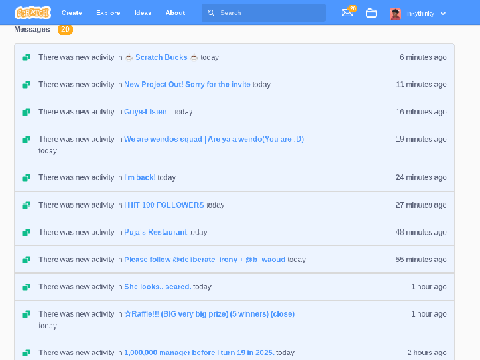This screenshot has width=480, height=360.
Task: Open the Raffle BIG prize studio link
Action: (209, 314)
